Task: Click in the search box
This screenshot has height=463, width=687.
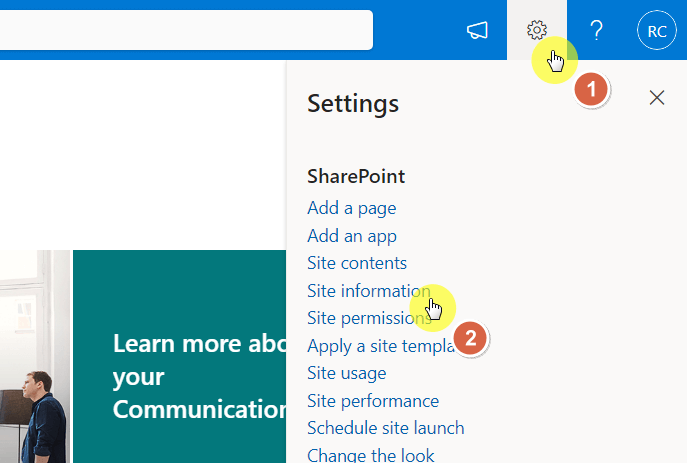Action: [x=186, y=30]
